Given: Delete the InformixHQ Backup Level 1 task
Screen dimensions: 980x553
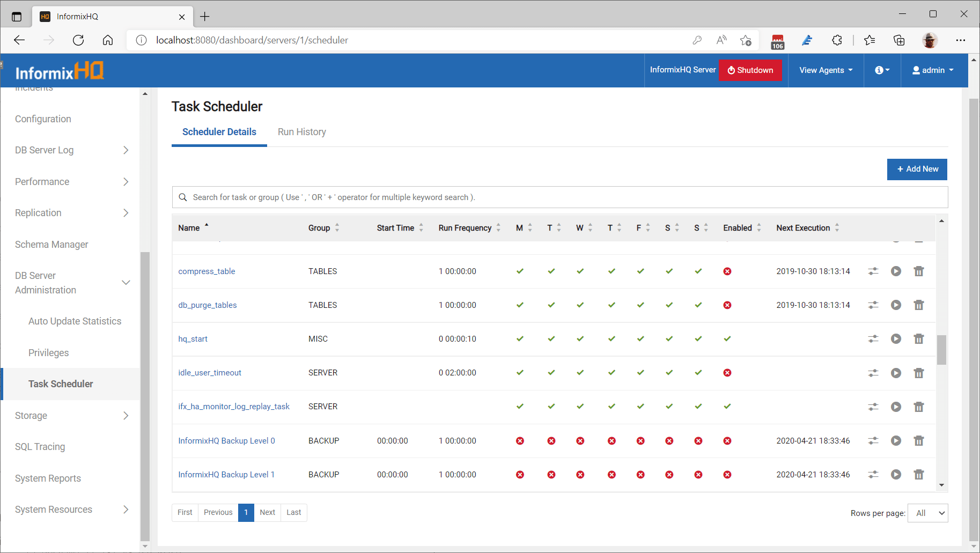Looking at the screenshot, I should [x=919, y=475].
